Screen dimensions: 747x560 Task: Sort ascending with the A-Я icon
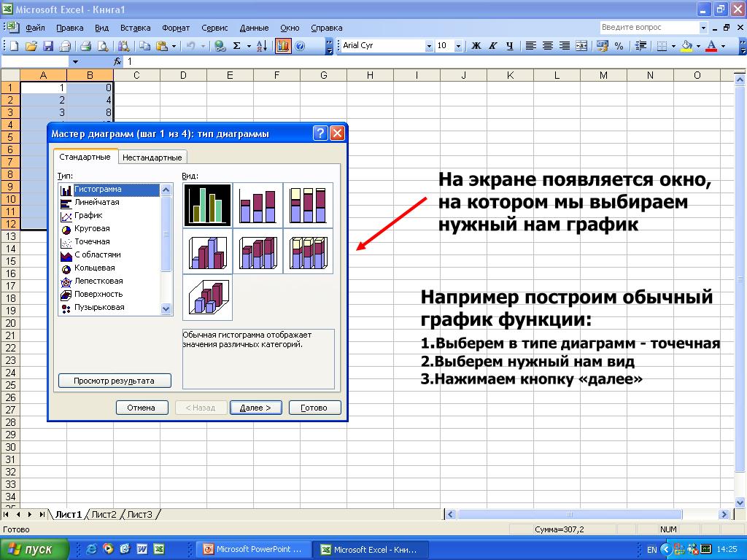[262, 46]
